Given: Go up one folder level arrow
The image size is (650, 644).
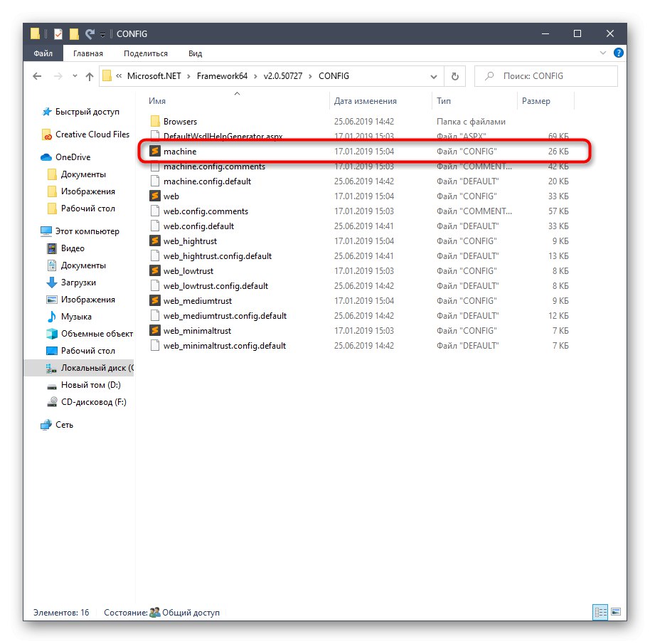Looking at the screenshot, I should (x=90, y=76).
